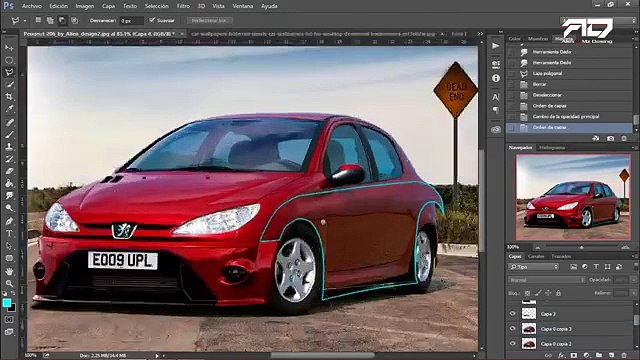Image resolution: width=640 pixels, height=360 pixels.
Task: Open the Info panel icon
Action: pos(496,78)
